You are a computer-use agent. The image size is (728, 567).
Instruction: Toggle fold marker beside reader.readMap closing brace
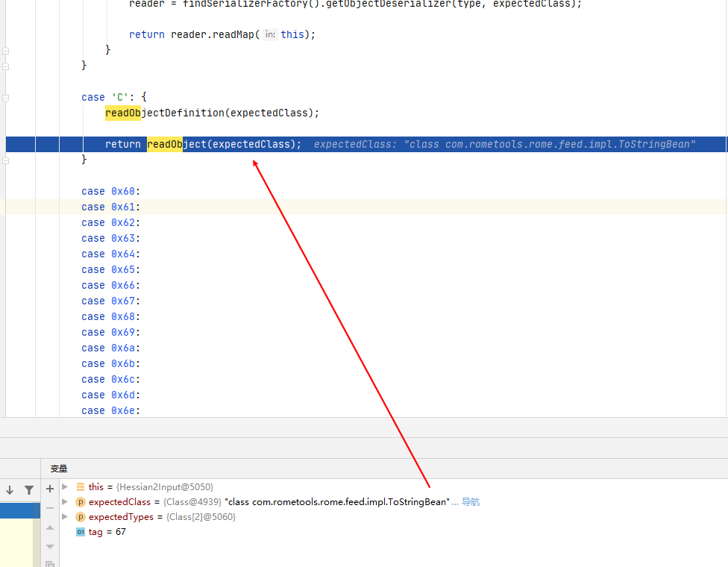5,50
